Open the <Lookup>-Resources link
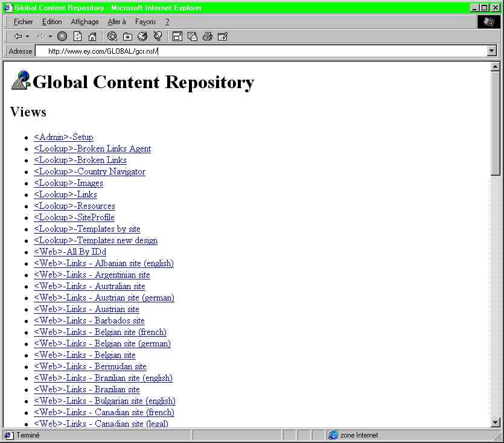The image size is (504, 443). [x=74, y=206]
